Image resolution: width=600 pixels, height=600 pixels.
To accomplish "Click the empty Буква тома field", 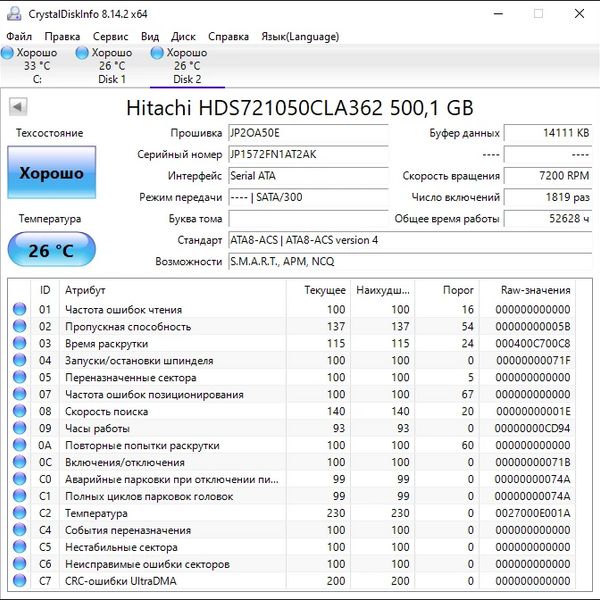I will tap(308, 218).
